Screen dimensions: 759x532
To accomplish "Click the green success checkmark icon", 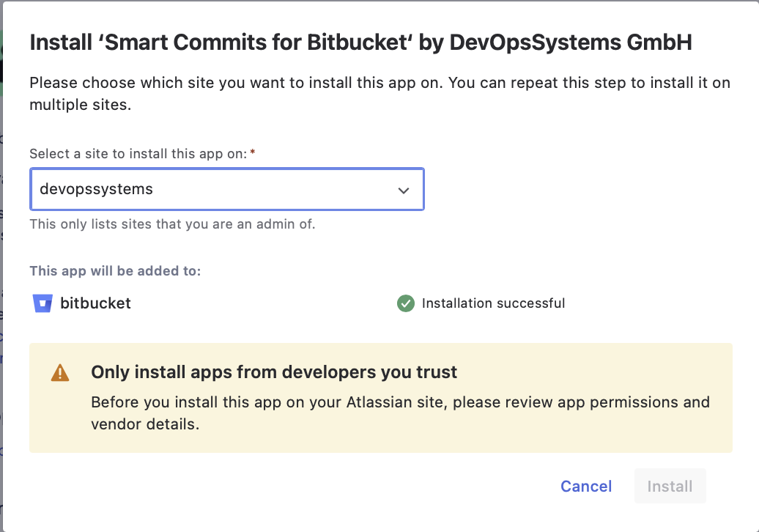I will click(x=406, y=303).
